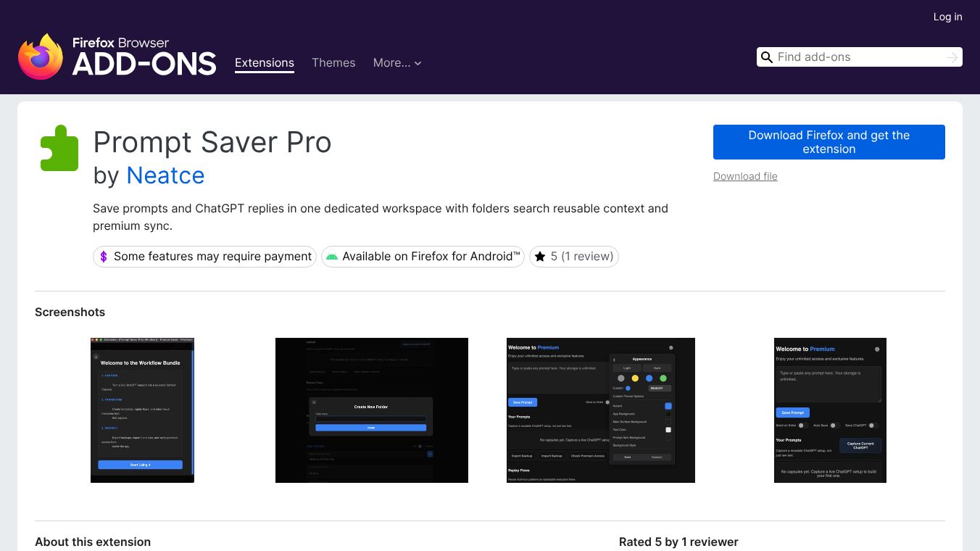Click the extension summary description text
980x551 pixels.
381,217
